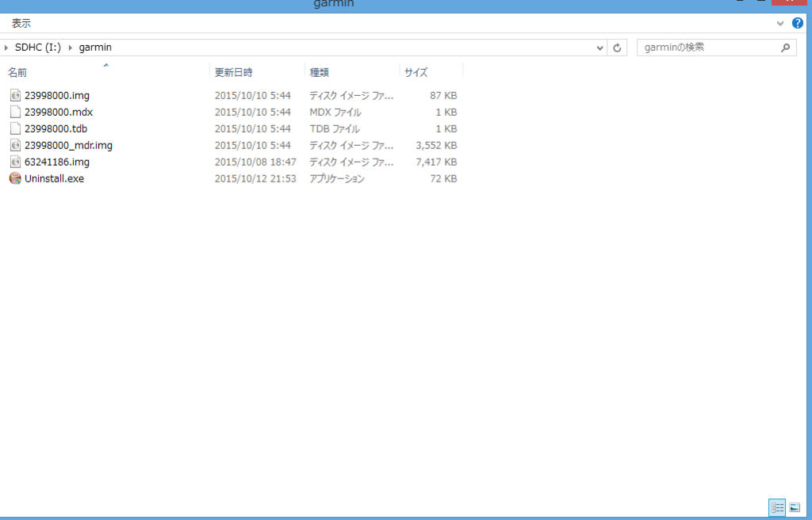Click the date 2015/10/08 18:47
This screenshot has width=812, height=520.
click(x=255, y=162)
